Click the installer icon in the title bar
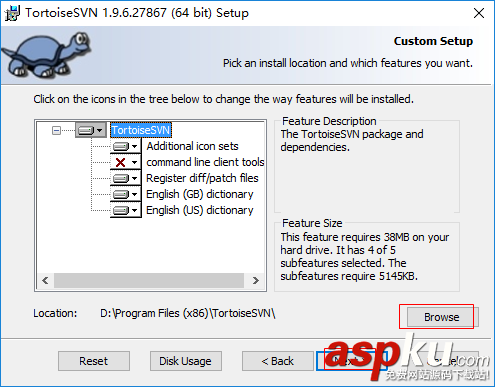 pyautogui.click(x=12, y=13)
